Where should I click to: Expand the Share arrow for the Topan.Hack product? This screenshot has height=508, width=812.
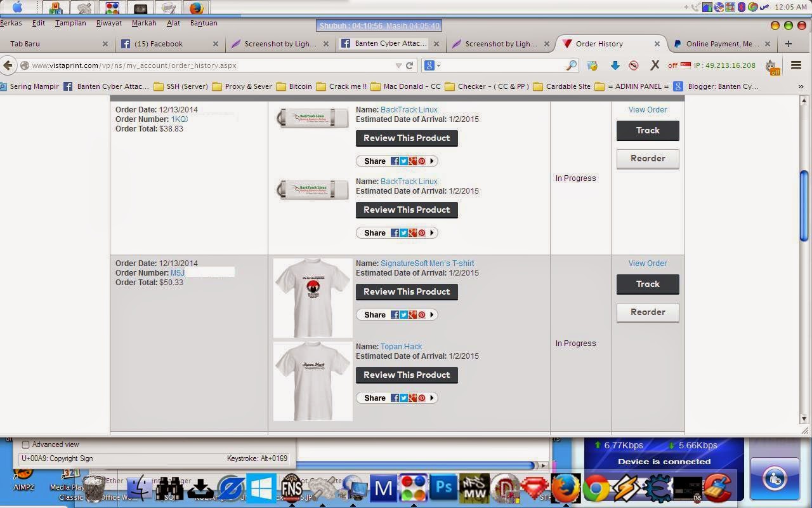coord(432,398)
